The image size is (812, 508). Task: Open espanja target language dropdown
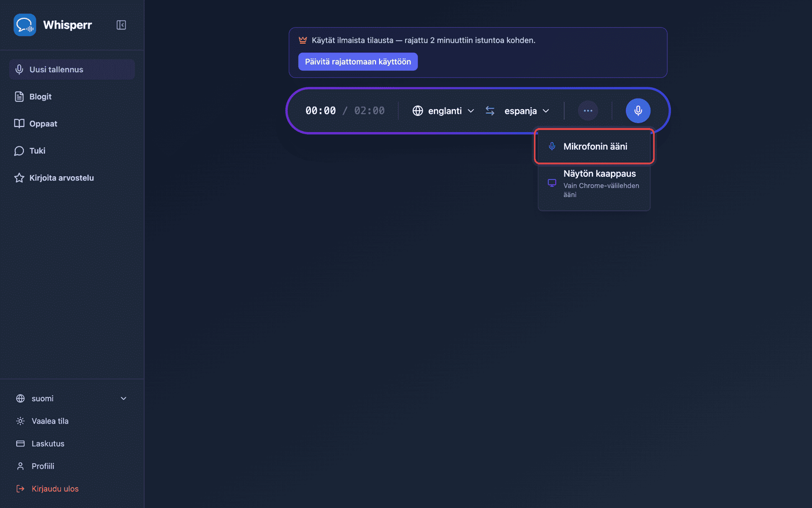(x=526, y=111)
